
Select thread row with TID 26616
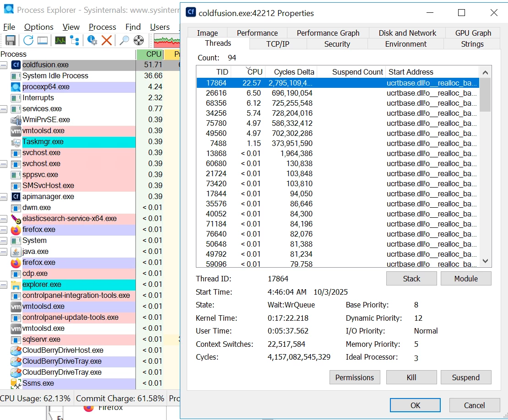coord(338,93)
